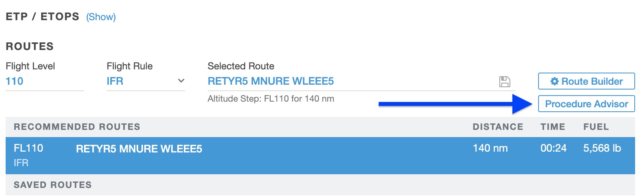The width and height of the screenshot is (644, 196).
Task: Click the Saved Routes section header
Action: (x=53, y=185)
